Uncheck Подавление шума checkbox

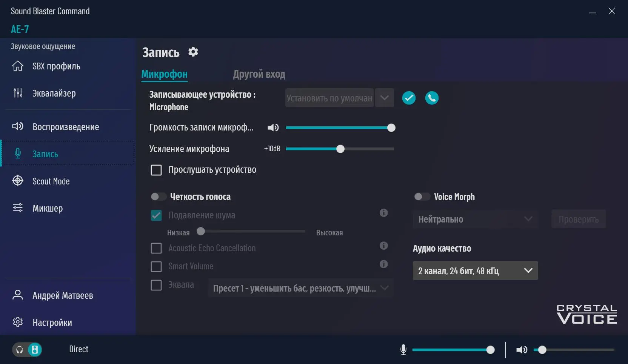coord(156,215)
